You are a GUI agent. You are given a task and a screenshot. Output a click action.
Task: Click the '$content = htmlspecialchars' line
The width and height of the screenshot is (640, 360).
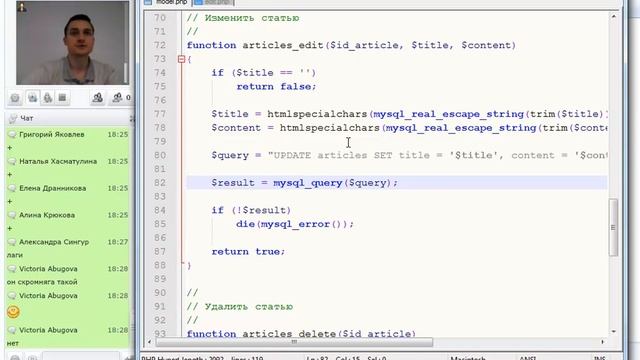pos(409,128)
